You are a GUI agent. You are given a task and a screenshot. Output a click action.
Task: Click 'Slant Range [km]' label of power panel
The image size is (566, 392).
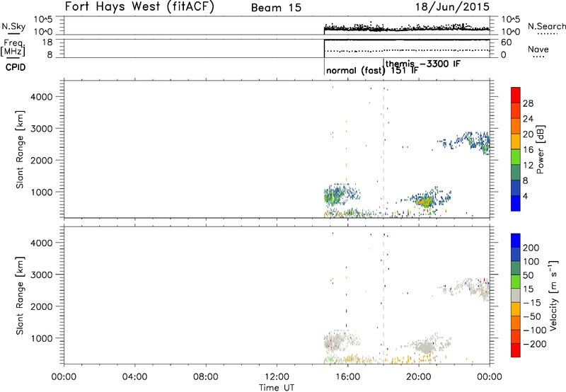tap(20, 149)
